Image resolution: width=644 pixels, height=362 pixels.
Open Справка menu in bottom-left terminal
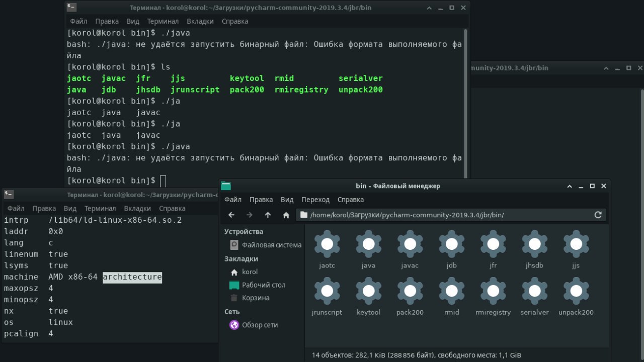point(172,208)
